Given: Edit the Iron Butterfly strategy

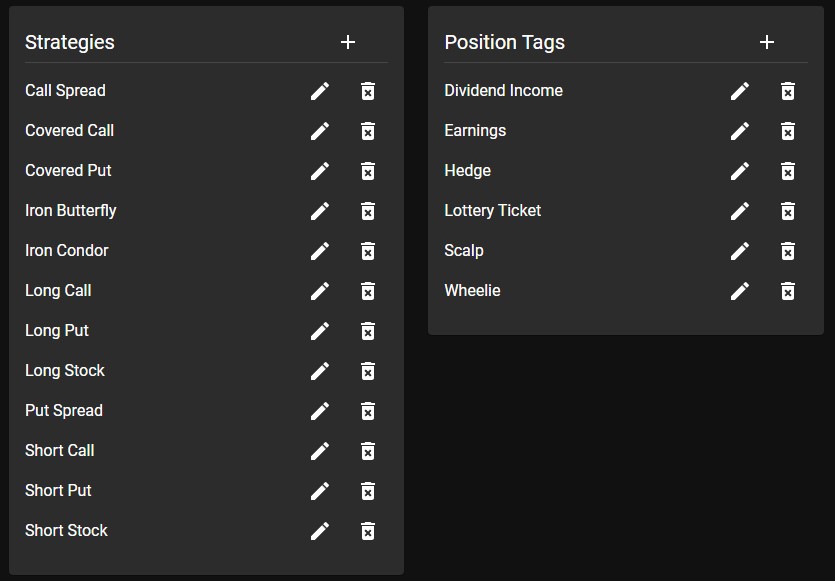Looking at the screenshot, I should tap(320, 211).
